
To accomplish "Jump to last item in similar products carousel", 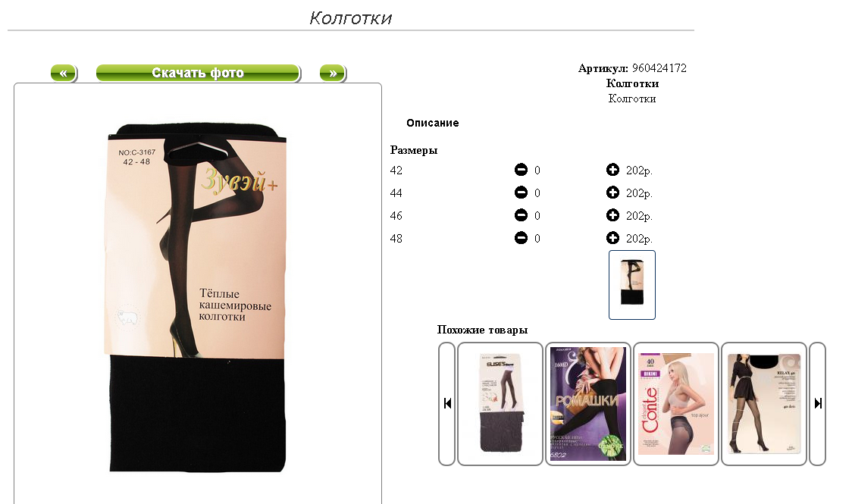I will tap(817, 403).
